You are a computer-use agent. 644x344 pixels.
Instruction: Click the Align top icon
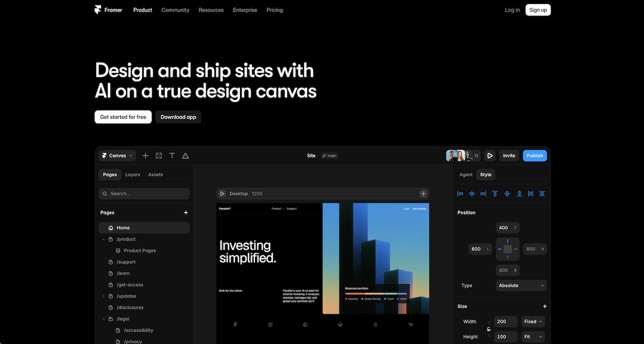495,193
